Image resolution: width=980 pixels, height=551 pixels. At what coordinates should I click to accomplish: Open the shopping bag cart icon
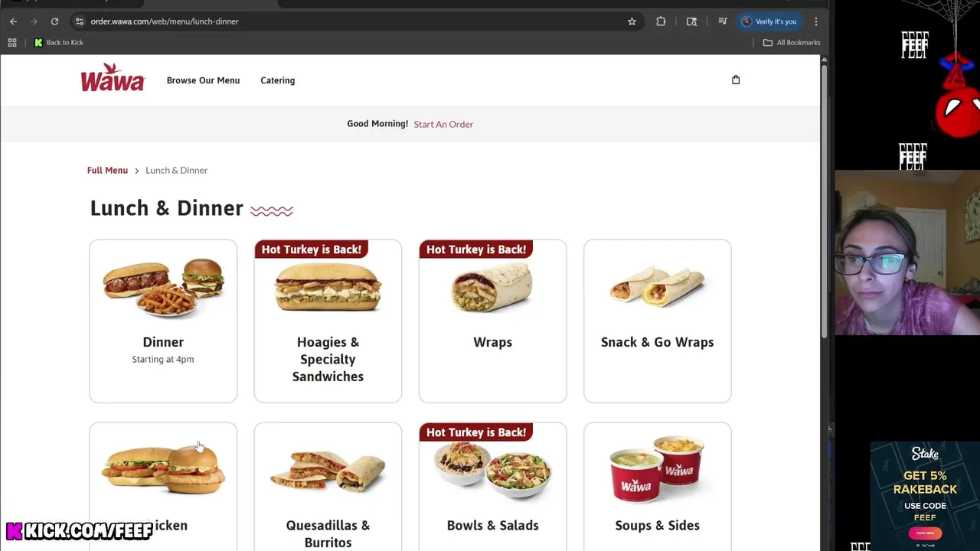(736, 80)
